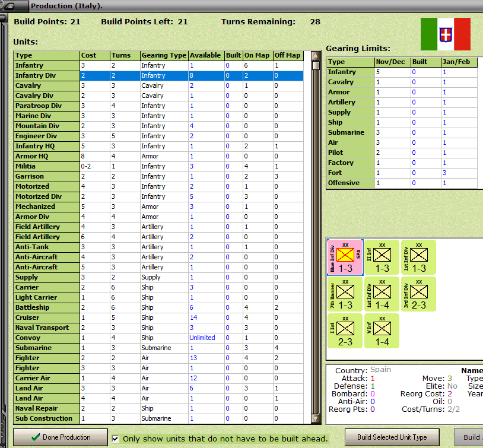Select the Carrier Air row
483x448 pixels.
159,378
